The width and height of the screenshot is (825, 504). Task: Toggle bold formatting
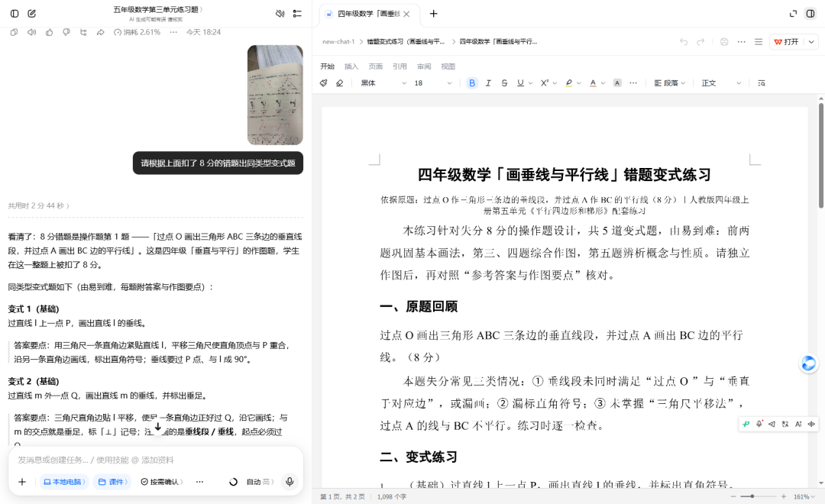pos(472,83)
